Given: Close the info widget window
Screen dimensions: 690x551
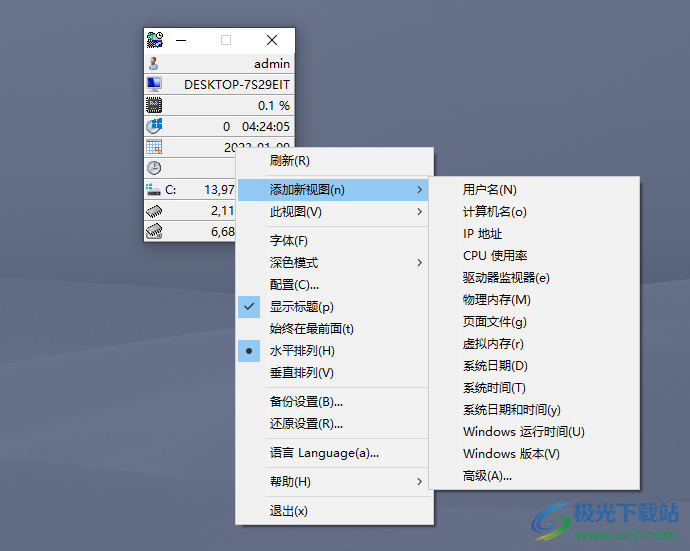Looking at the screenshot, I should pos(272,40).
